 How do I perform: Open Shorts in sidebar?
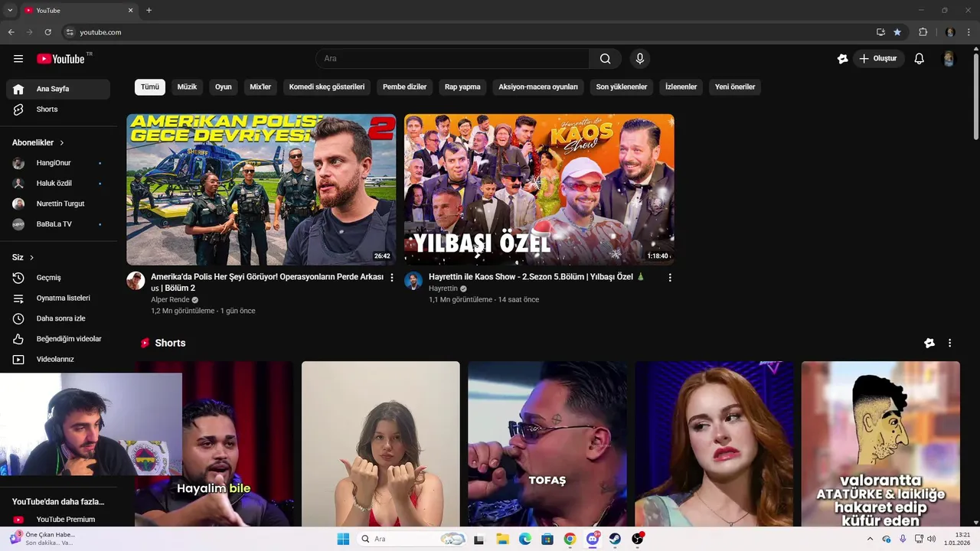[x=58, y=109]
